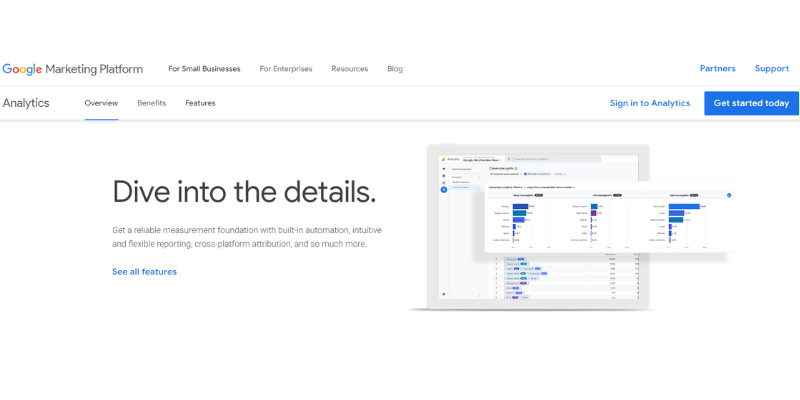Open the For Enterprises menu
800x400 pixels.
tap(286, 69)
